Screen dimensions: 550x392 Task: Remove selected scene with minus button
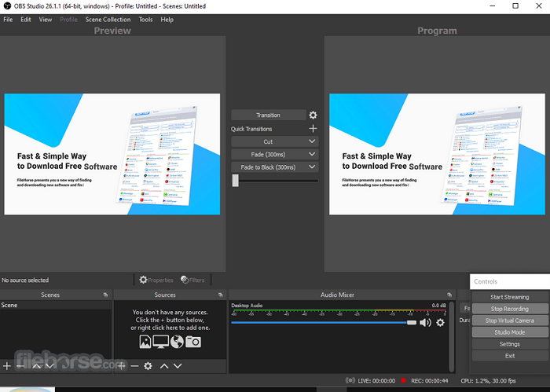coord(21,366)
